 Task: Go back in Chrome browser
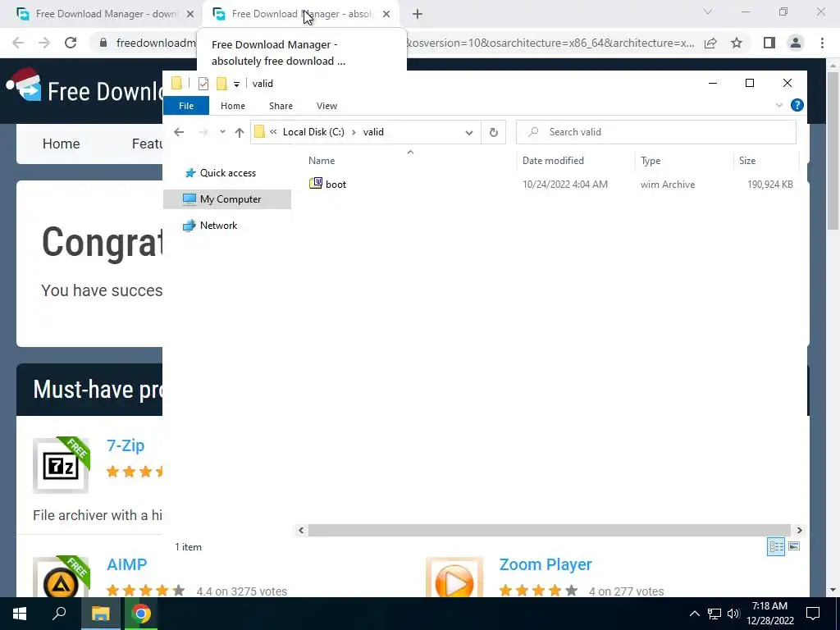[18, 43]
